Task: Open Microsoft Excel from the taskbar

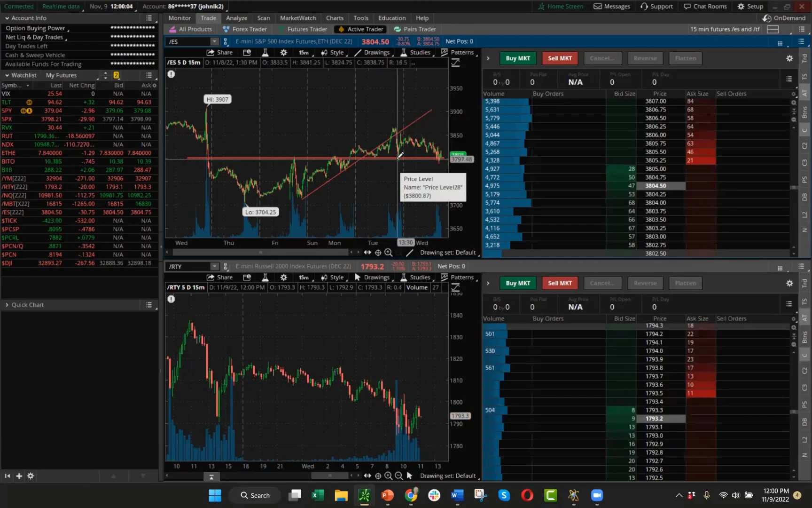Action: (x=317, y=495)
